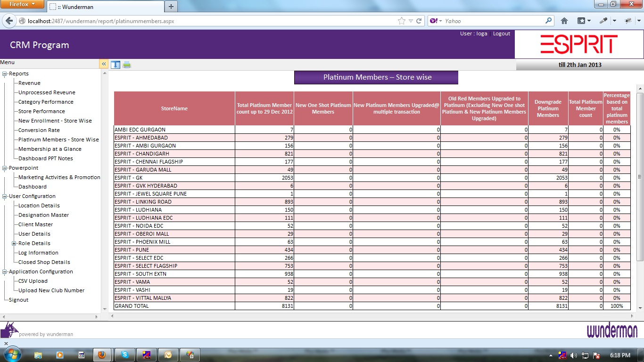
Task: Open the Firefox application menu
Action: pos(23,4)
